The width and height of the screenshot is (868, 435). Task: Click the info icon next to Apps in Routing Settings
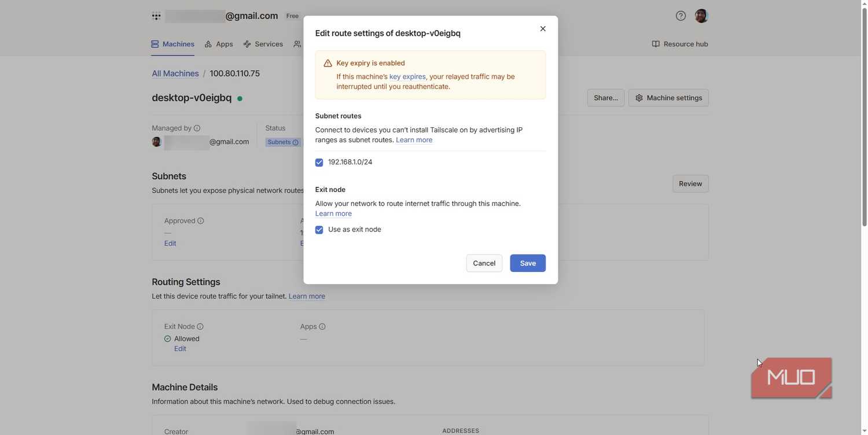[322, 326]
